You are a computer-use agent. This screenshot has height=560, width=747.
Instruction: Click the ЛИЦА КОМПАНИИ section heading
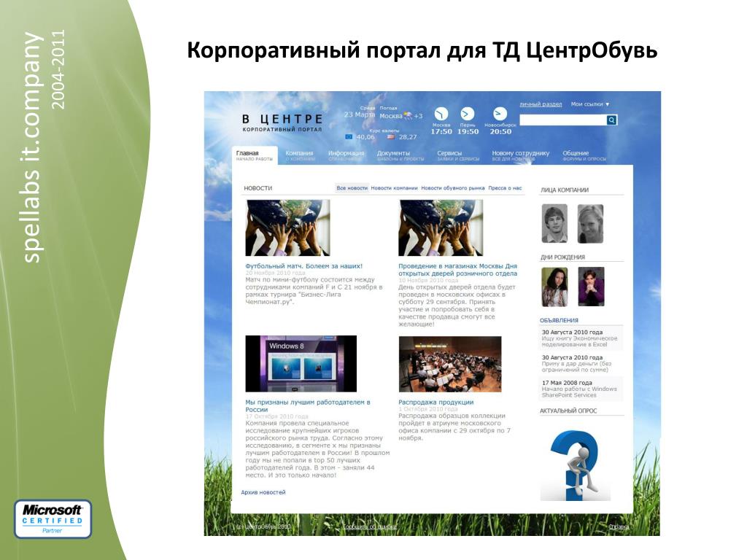[565, 190]
